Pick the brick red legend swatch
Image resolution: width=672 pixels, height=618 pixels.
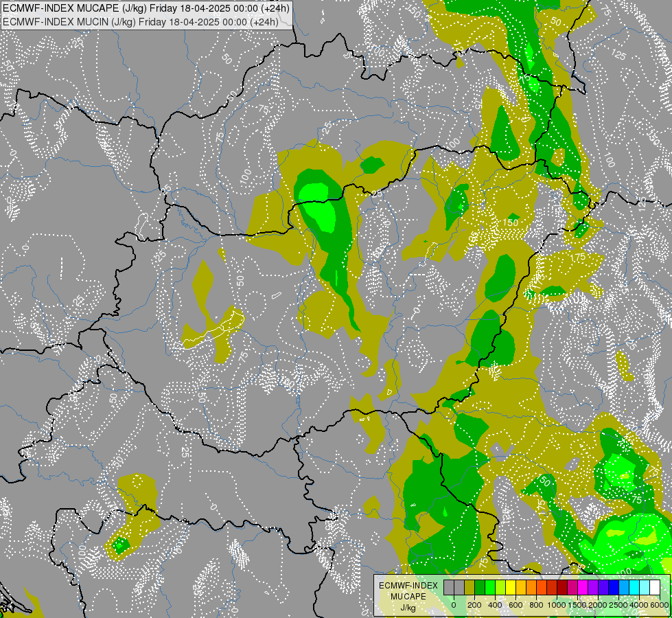click(x=552, y=587)
